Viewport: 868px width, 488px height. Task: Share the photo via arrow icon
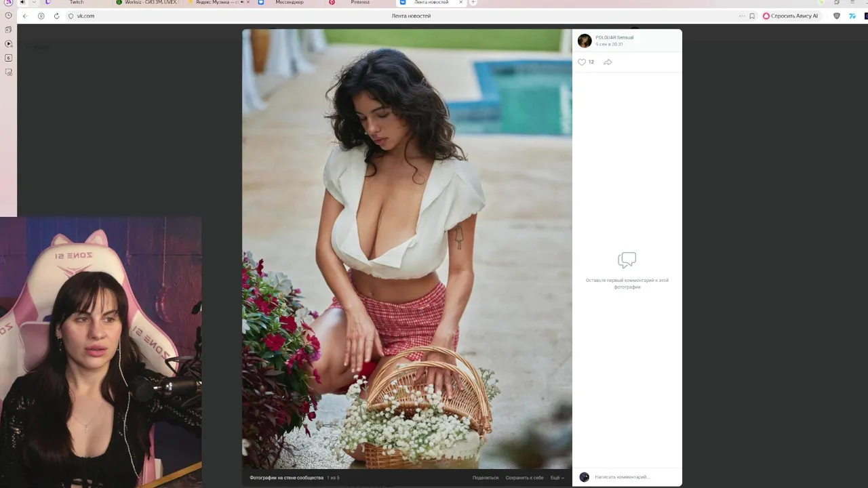tap(608, 62)
